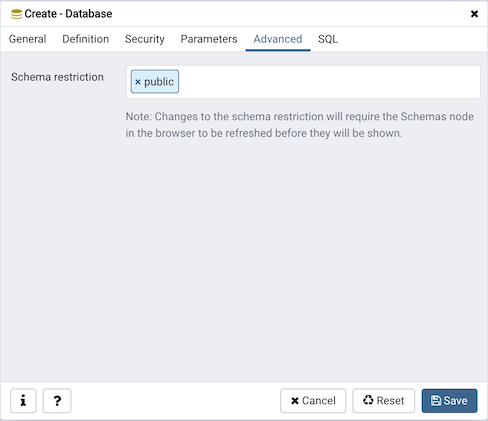View the SQL tab
The height and width of the screenshot is (421, 488).
[328, 39]
